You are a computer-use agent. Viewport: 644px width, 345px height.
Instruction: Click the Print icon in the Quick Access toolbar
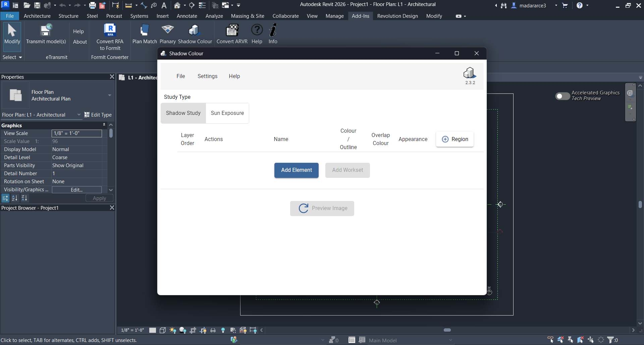93,5
